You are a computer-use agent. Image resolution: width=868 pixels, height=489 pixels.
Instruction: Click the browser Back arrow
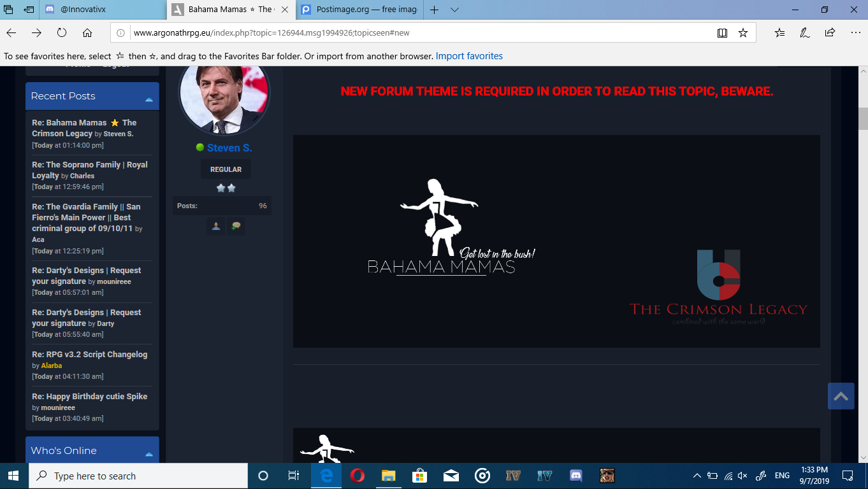point(11,33)
